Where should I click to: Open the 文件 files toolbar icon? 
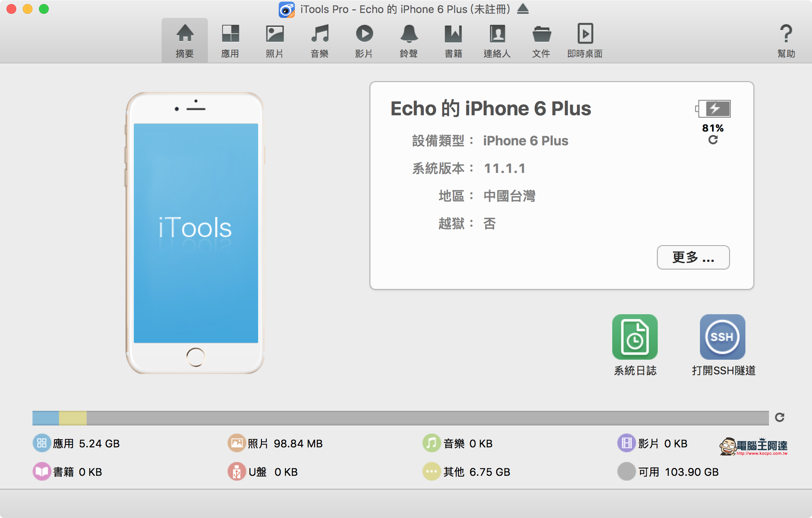pyautogui.click(x=542, y=41)
